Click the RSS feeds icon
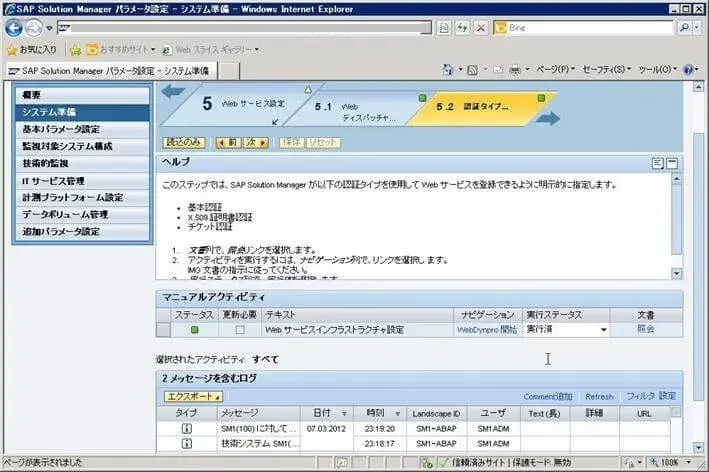The image size is (709, 472). click(472, 70)
